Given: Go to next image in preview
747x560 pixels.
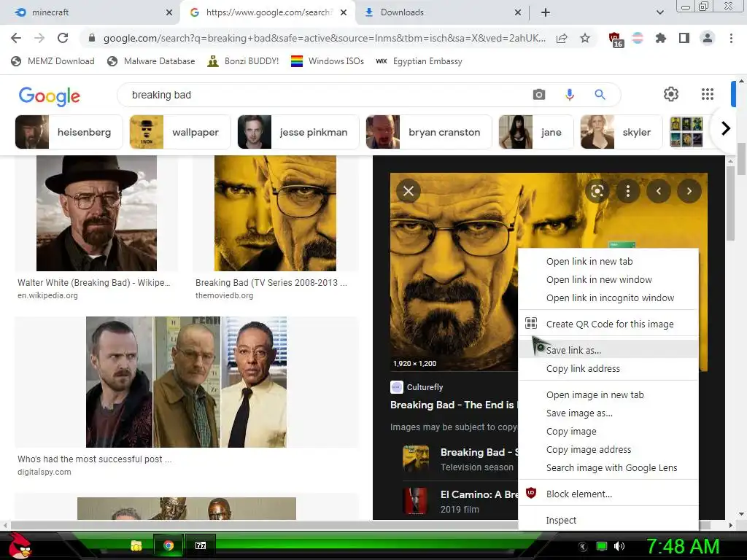Looking at the screenshot, I should [689, 191].
